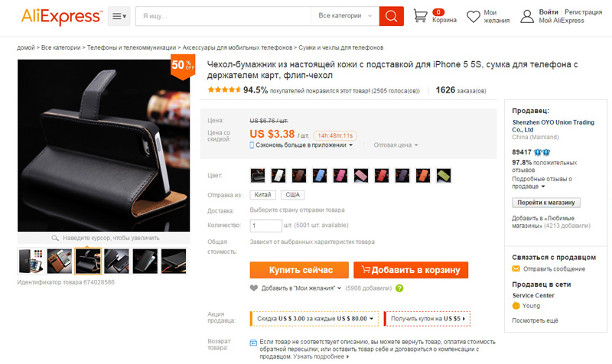Click the AliExpress logo
612x364 pixels.
[62, 16]
